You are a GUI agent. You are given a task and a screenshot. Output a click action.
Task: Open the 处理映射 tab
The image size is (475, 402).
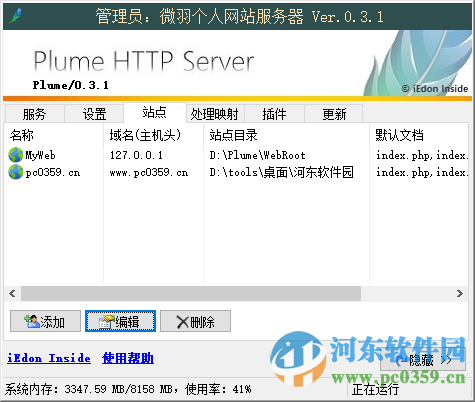pyautogui.click(x=215, y=114)
